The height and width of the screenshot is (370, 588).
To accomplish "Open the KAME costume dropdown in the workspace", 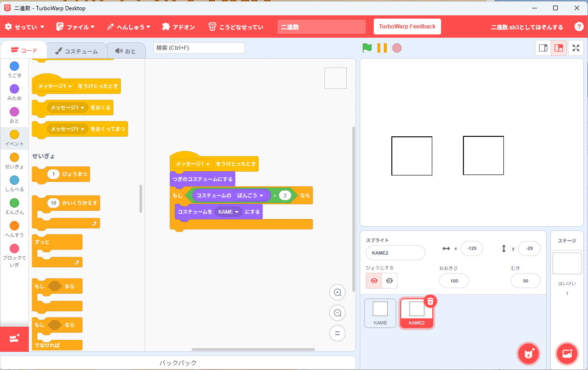I will point(228,212).
